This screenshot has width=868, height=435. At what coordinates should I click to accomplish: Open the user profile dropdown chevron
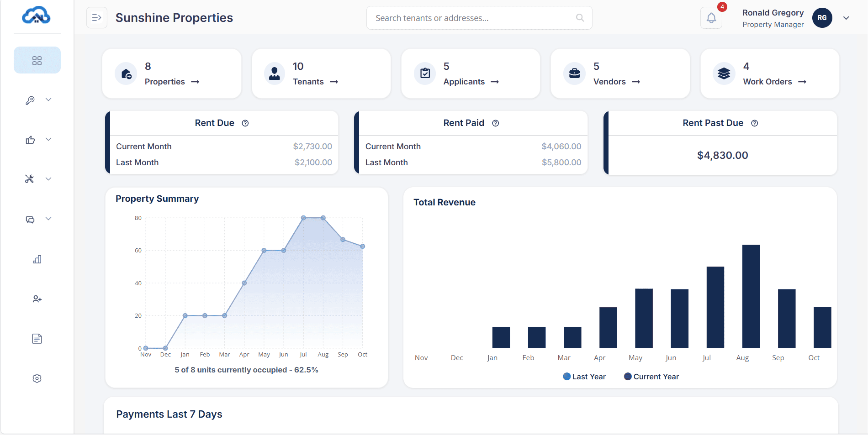pos(846,18)
